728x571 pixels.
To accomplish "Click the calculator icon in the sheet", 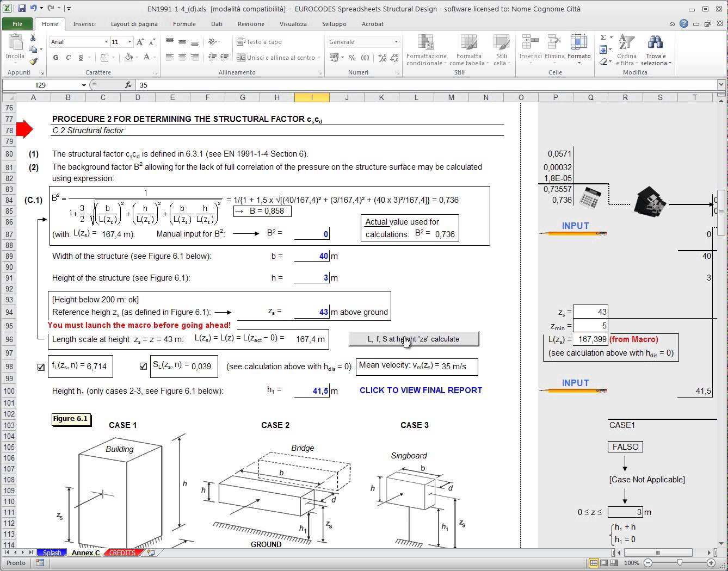I will point(590,197).
